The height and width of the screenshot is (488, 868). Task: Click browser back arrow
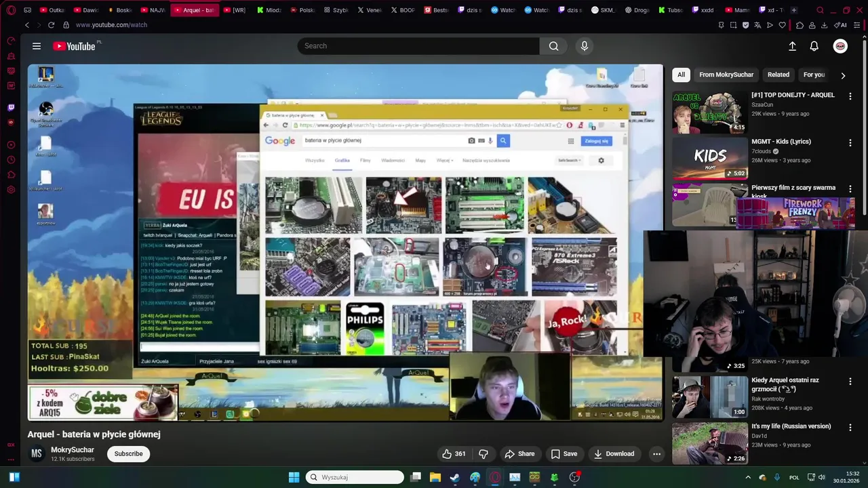coord(27,25)
